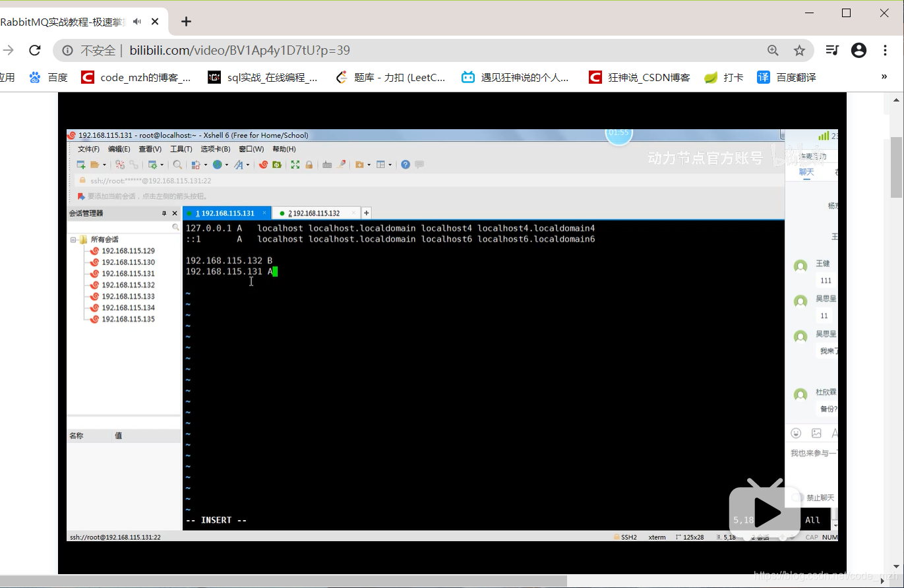Screen dimensions: 904x588
Task: Click the red Xshell swirl toolbar icon
Action: [x=263, y=165]
